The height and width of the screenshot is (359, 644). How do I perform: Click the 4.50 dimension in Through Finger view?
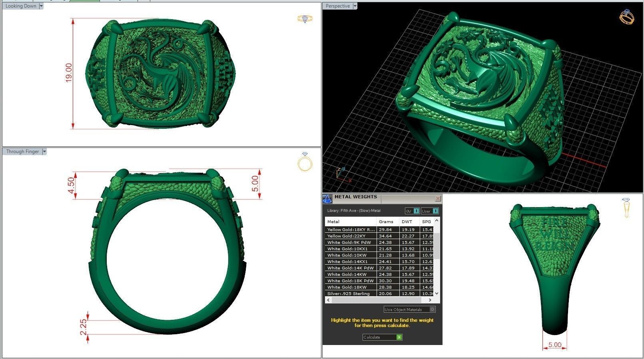click(x=71, y=185)
